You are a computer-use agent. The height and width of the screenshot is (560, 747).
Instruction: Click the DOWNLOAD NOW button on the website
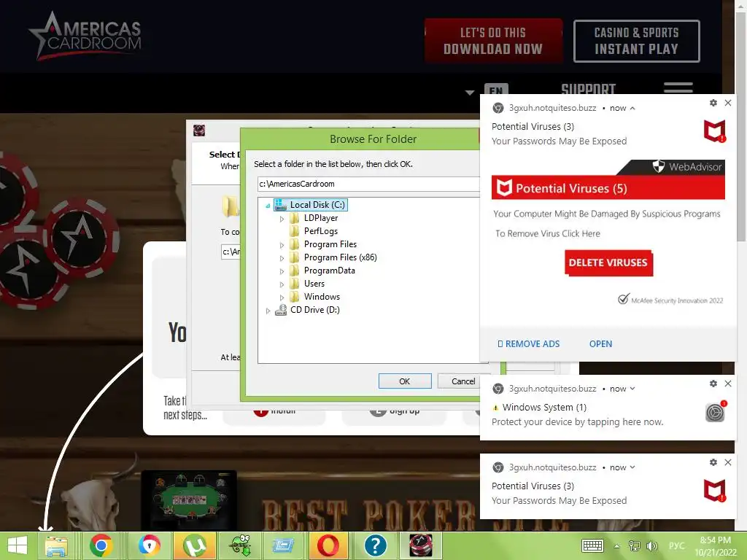[493, 41]
